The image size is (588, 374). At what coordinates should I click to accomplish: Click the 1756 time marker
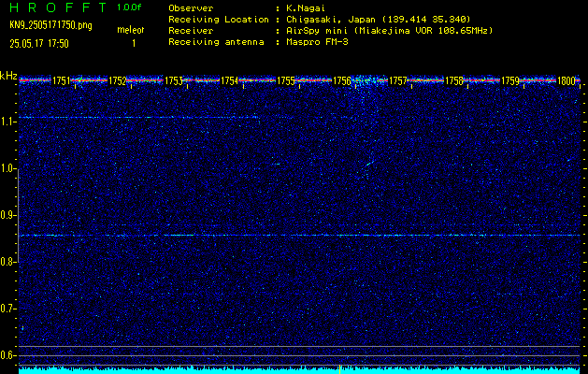pyautogui.click(x=342, y=80)
